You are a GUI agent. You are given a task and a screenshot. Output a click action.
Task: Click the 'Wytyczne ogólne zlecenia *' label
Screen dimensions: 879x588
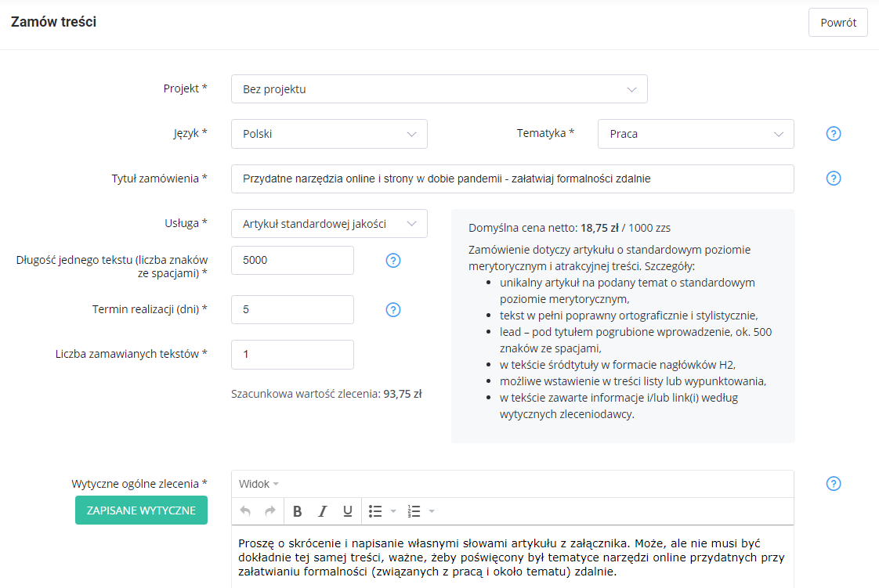click(x=139, y=484)
